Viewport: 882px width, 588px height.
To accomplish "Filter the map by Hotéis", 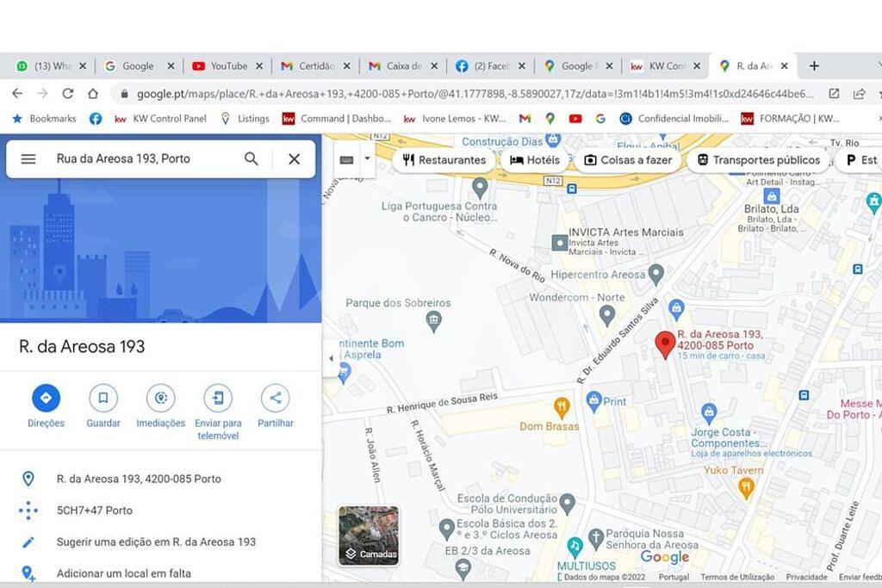I will pyautogui.click(x=535, y=160).
